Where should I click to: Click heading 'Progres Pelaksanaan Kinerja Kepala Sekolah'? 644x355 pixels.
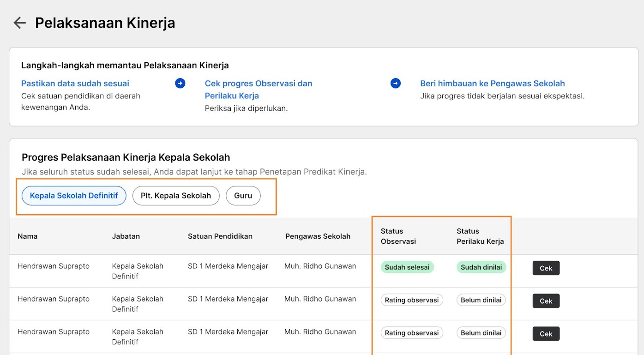[x=126, y=157]
